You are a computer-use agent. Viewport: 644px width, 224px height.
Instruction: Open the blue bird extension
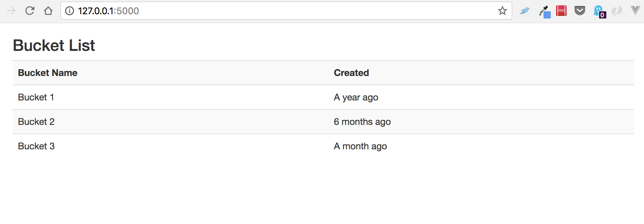click(x=524, y=11)
